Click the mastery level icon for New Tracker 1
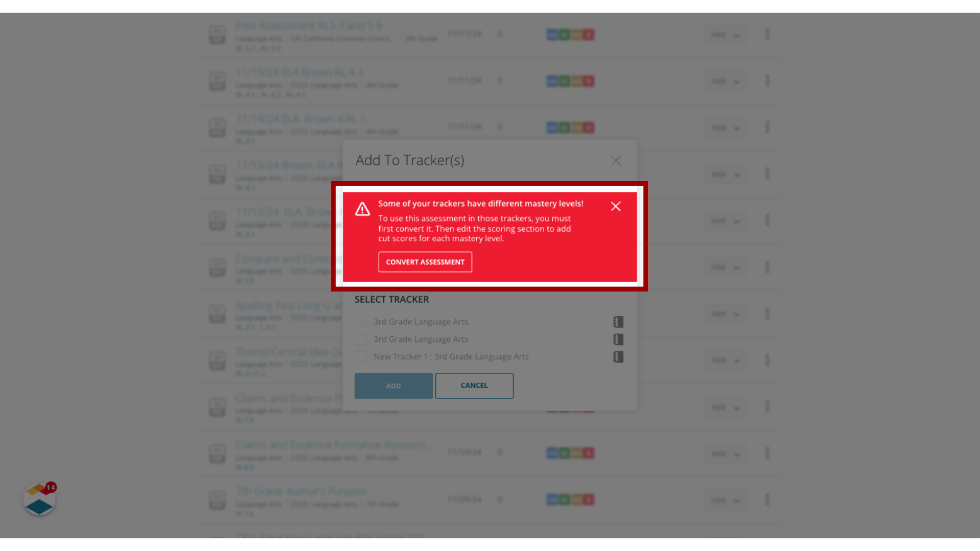Screen dimensions: 980x551 click(619, 357)
